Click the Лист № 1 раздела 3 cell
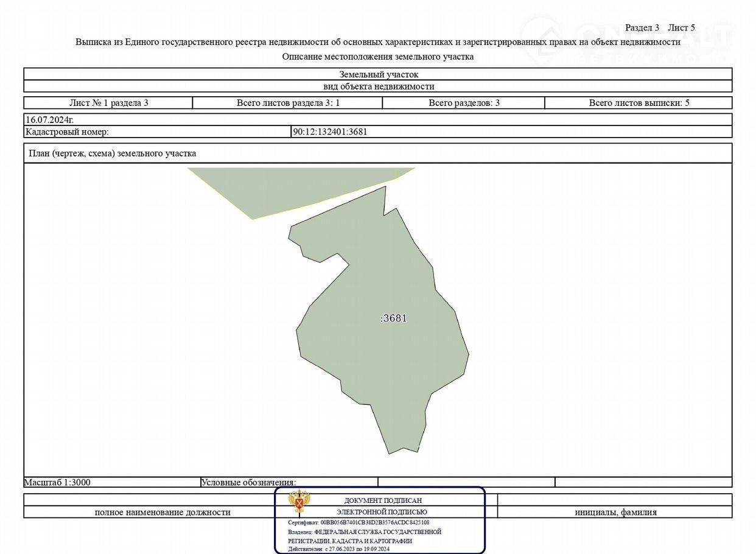The width and height of the screenshot is (756, 554). pyautogui.click(x=108, y=103)
